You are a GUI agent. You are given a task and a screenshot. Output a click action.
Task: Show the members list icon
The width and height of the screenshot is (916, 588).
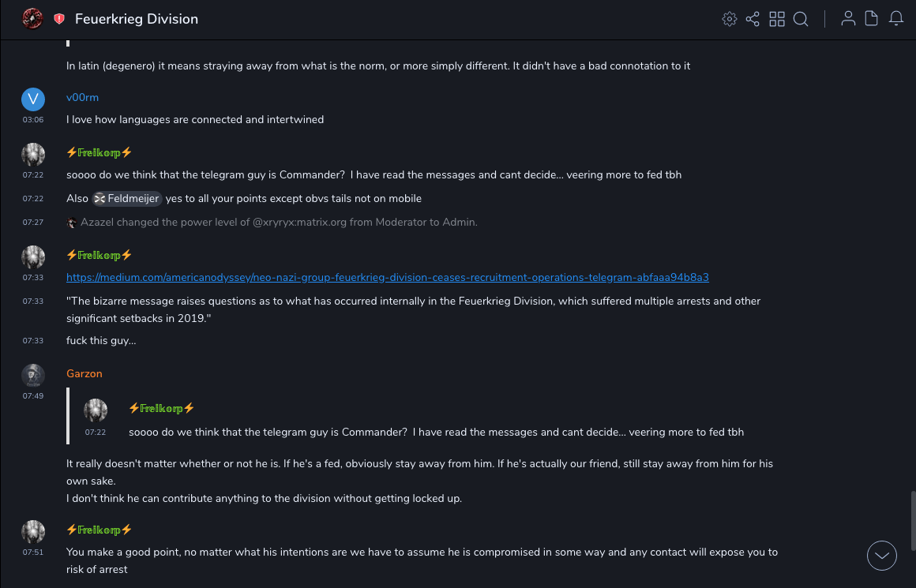pyautogui.click(x=848, y=19)
